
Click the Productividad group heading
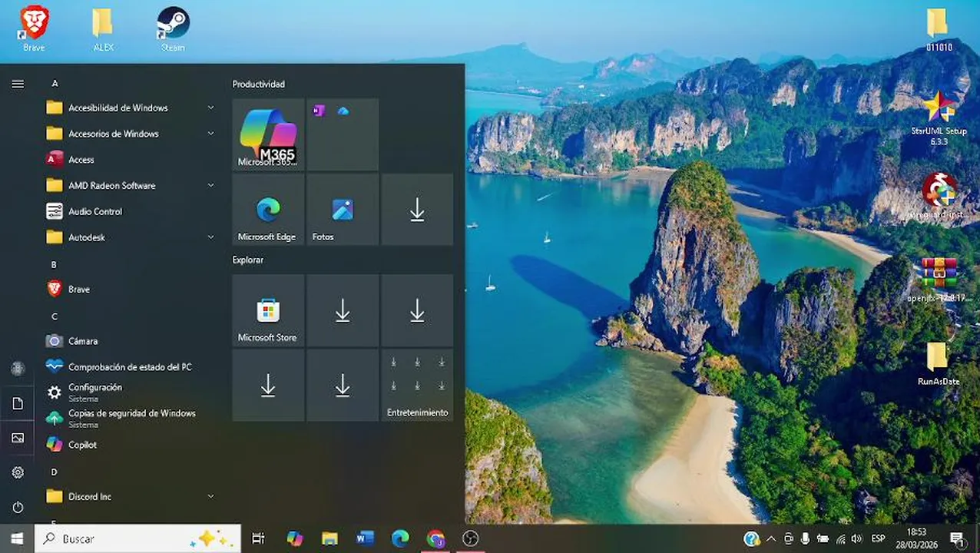tap(259, 84)
